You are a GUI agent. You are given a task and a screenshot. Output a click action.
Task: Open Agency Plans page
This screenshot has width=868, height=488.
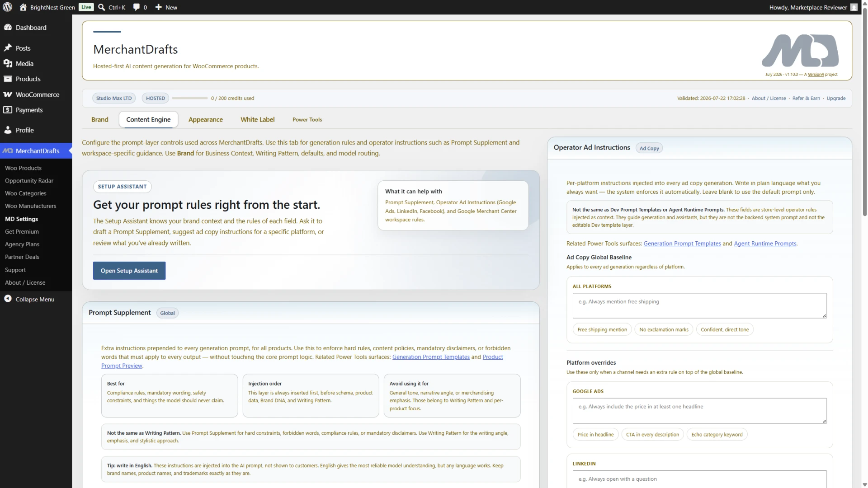tap(22, 244)
